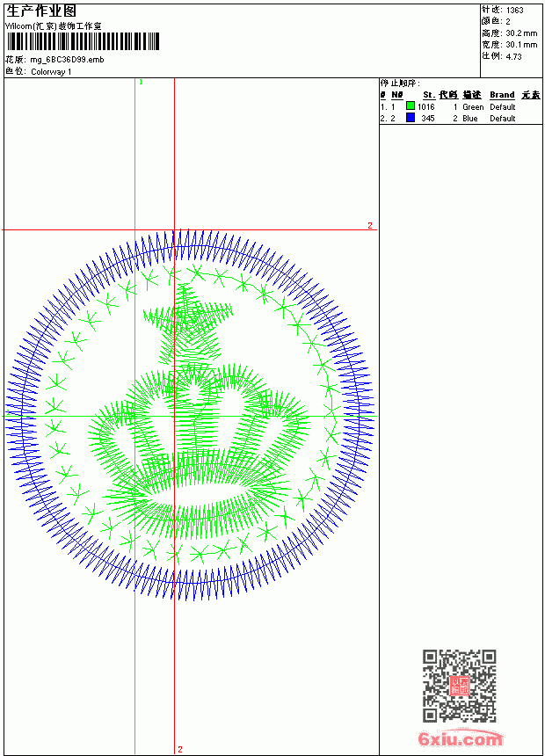Click the red marker label 2 at bottom
This screenshot has width=545, height=756.
180,749
